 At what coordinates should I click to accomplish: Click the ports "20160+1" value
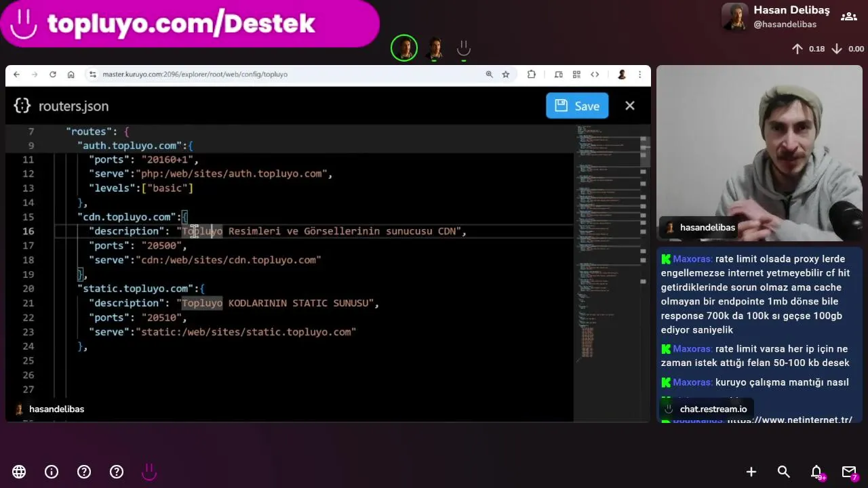167,160
